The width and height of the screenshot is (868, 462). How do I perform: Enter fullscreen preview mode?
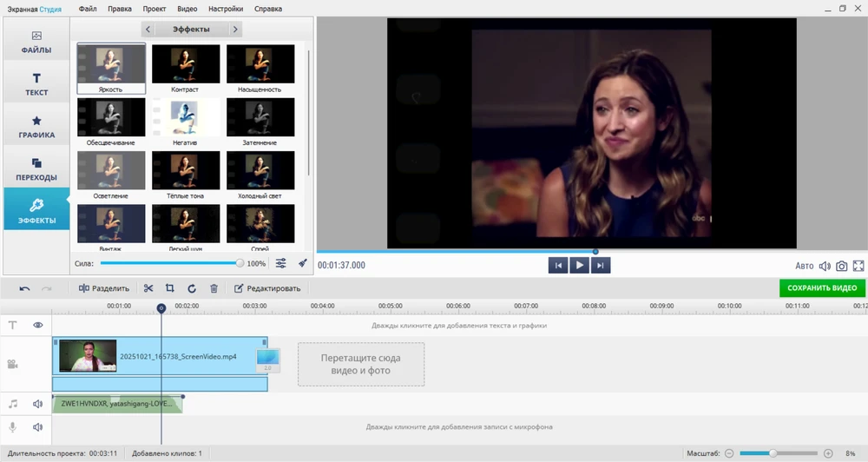pyautogui.click(x=858, y=266)
